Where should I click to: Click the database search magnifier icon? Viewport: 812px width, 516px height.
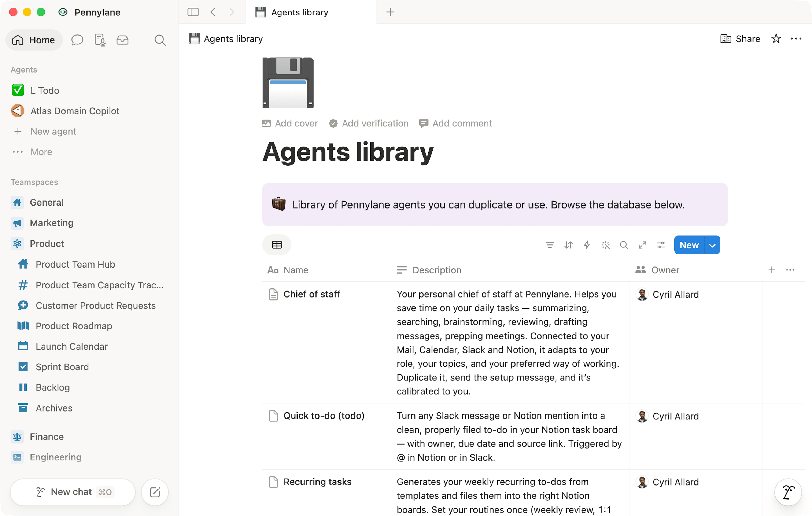624,245
